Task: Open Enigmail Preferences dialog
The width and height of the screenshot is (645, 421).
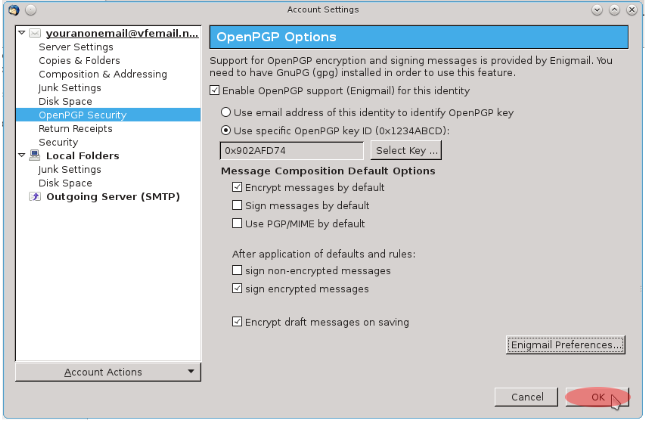Action: (x=566, y=345)
